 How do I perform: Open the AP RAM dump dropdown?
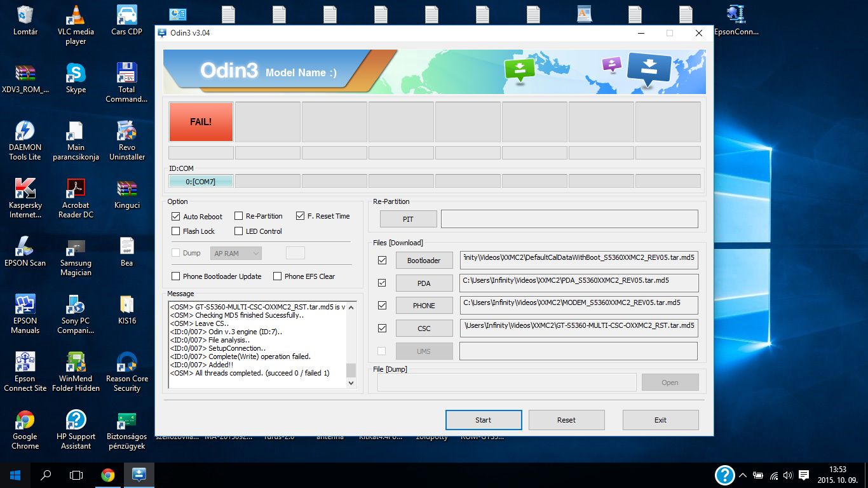[x=236, y=254]
